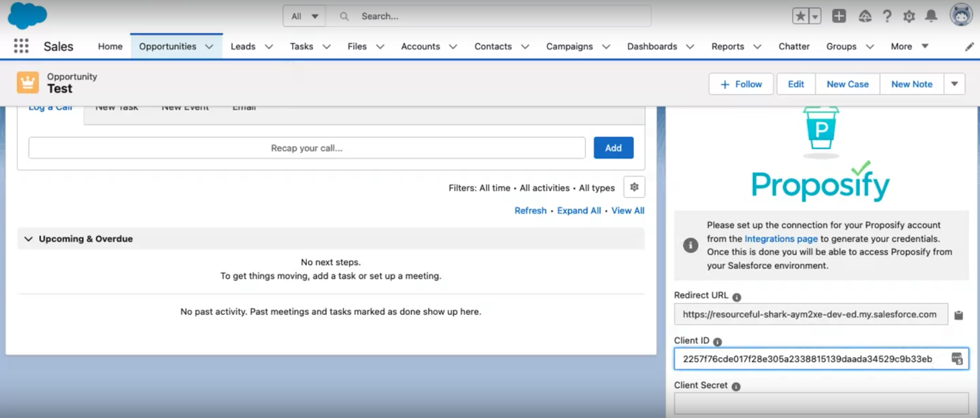Viewport: 980px width, 418px height.
Task: Show more record actions dropdown
Action: coord(954,84)
